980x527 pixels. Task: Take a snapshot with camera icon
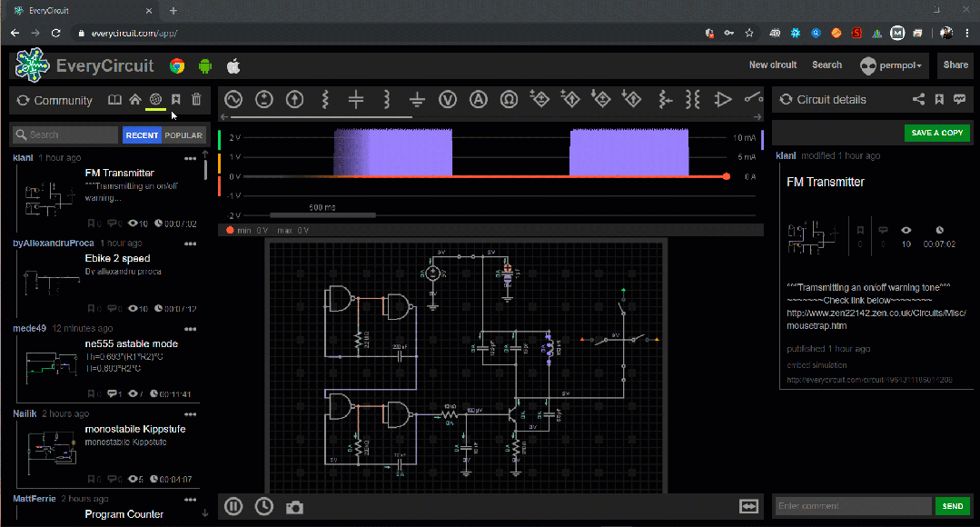(x=294, y=507)
